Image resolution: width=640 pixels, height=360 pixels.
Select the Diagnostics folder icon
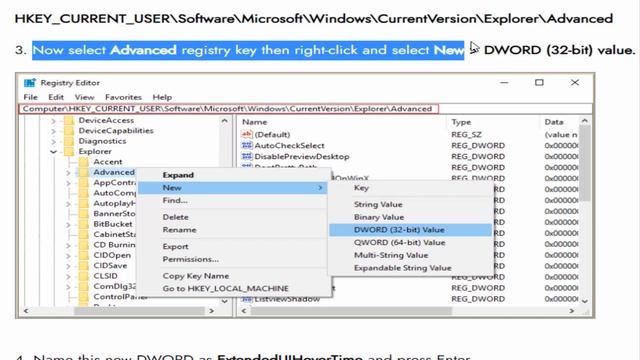click(69, 141)
